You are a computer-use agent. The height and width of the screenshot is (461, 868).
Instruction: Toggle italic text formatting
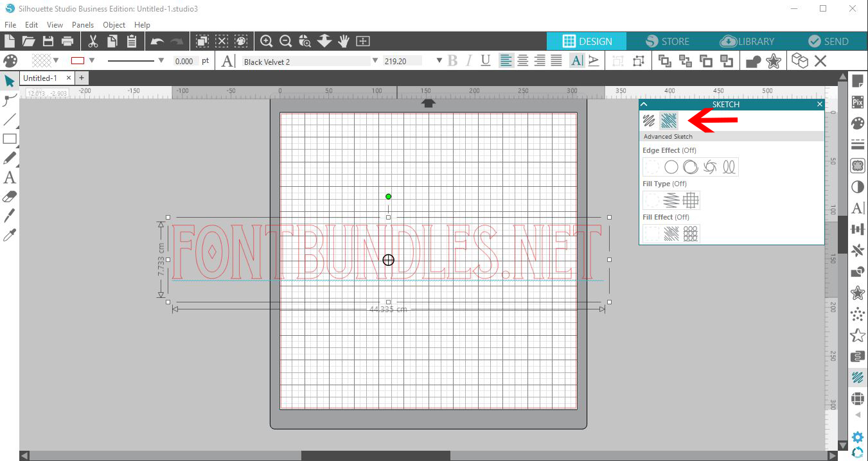tap(469, 61)
